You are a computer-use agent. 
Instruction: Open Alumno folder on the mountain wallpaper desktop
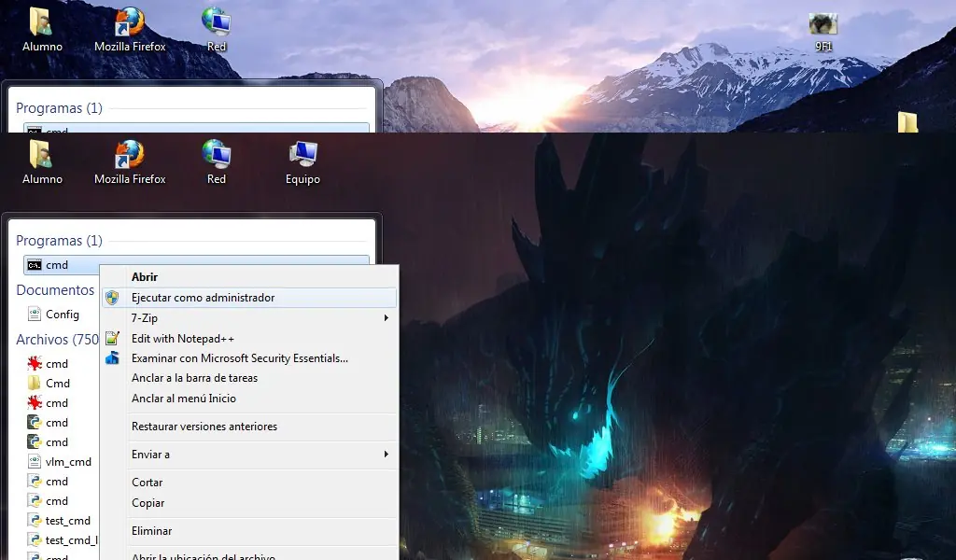click(42, 29)
